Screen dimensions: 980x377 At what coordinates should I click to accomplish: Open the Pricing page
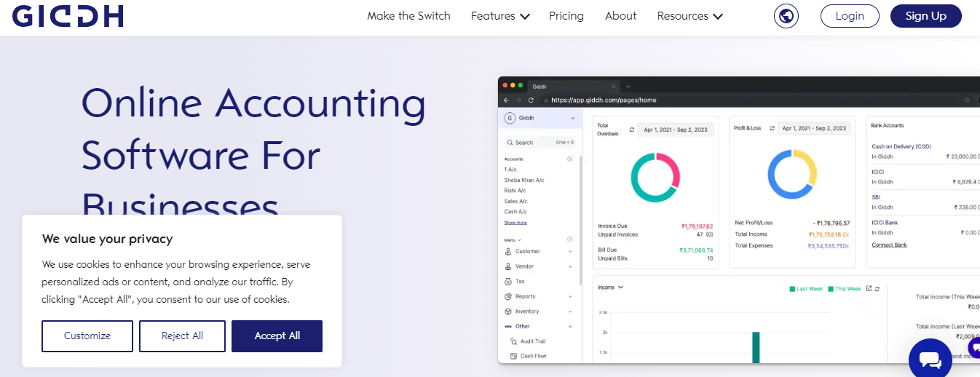(x=566, y=16)
